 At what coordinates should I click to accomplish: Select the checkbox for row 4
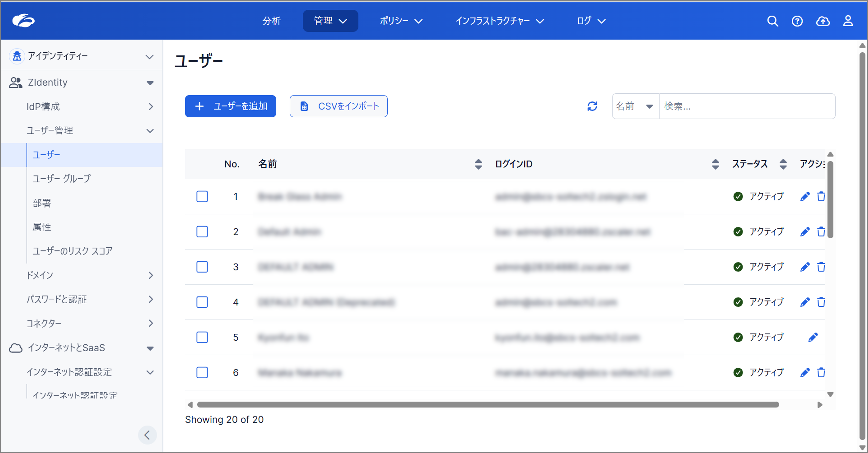[x=202, y=302]
